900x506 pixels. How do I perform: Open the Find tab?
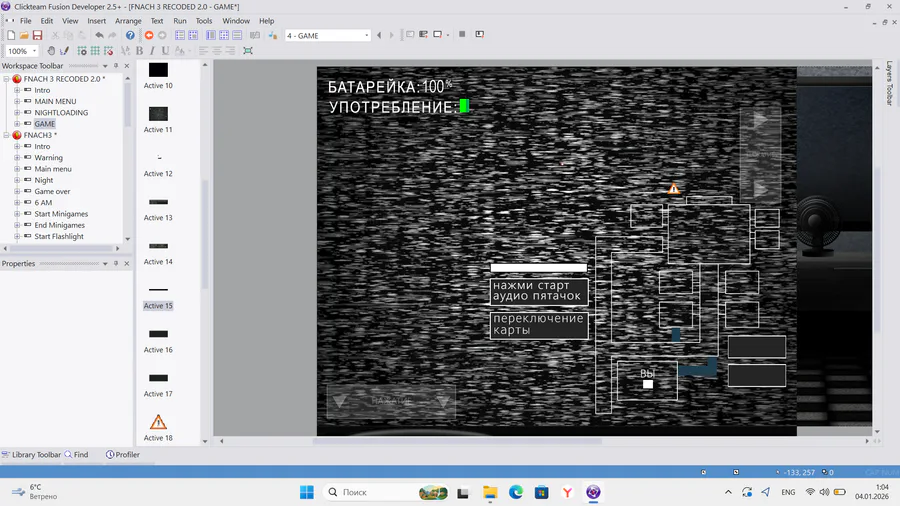tap(76, 454)
